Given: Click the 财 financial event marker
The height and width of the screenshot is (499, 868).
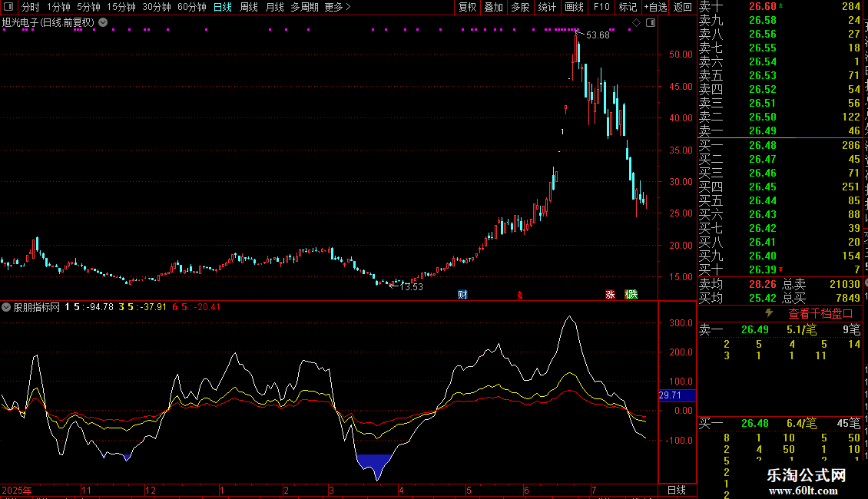Looking at the screenshot, I should 462,294.
